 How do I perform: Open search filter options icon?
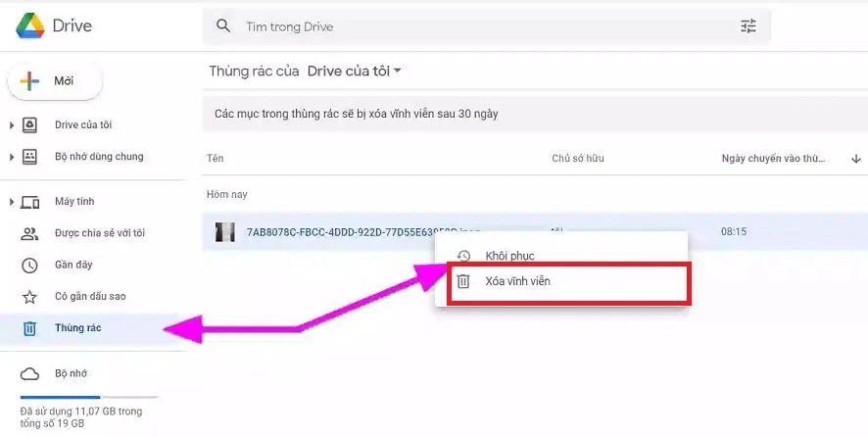[748, 26]
